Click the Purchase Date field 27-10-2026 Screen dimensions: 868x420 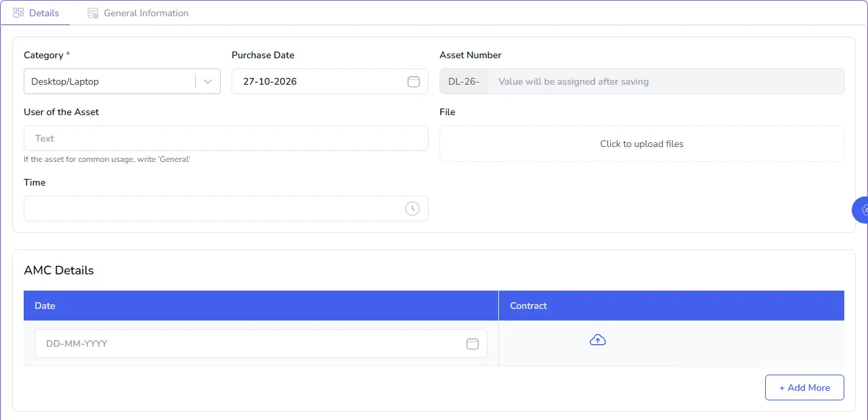330,81
